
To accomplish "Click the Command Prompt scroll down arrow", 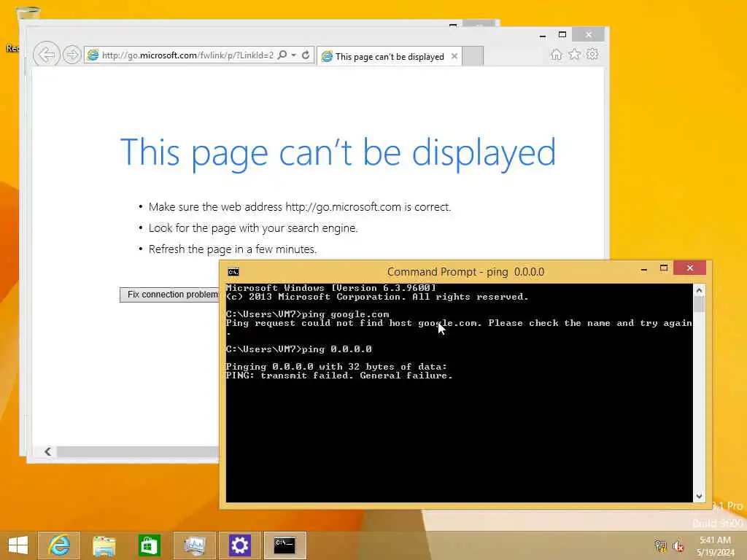I will point(699,496).
